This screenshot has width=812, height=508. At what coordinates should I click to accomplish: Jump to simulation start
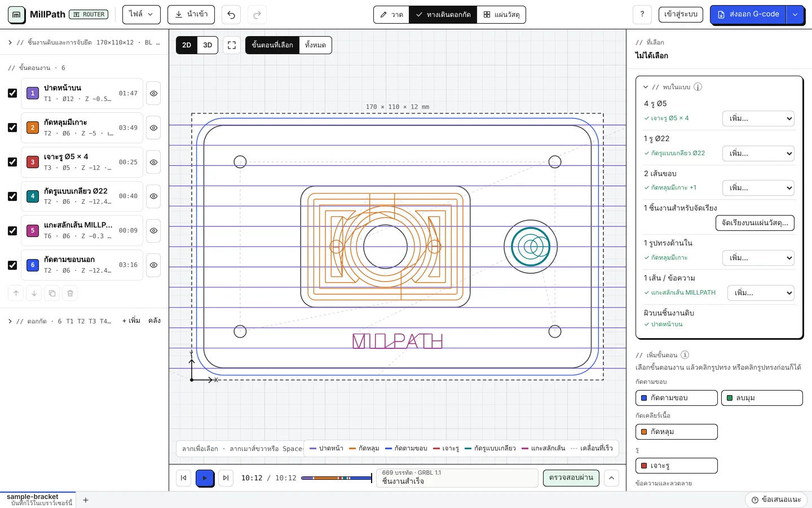click(183, 478)
